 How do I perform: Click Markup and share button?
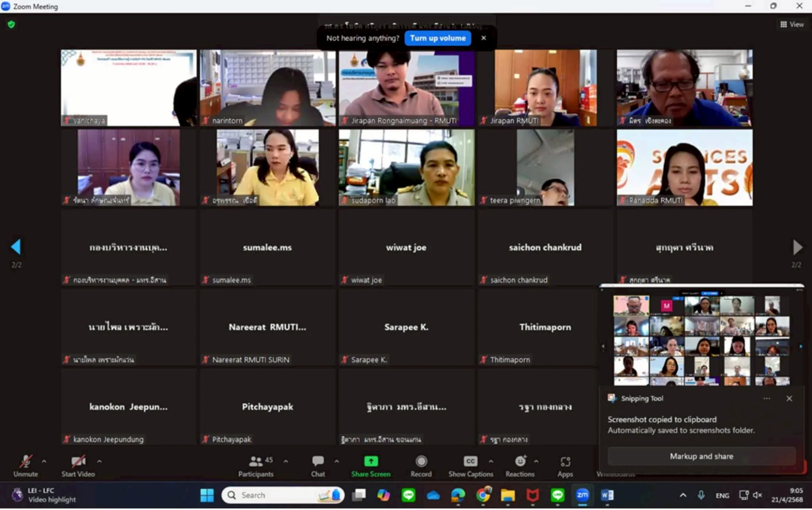click(x=701, y=456)
